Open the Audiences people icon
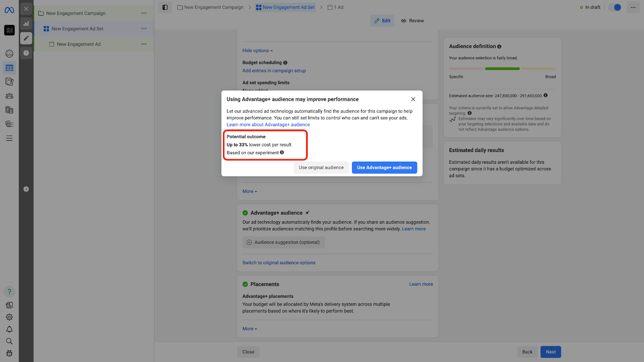 (x=9, y=96)
